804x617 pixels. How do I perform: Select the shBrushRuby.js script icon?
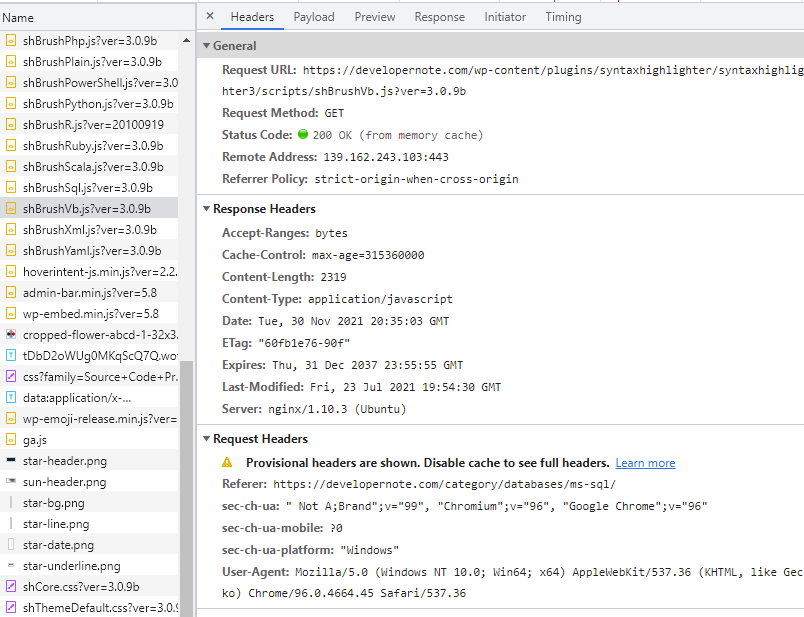(10, 146)
